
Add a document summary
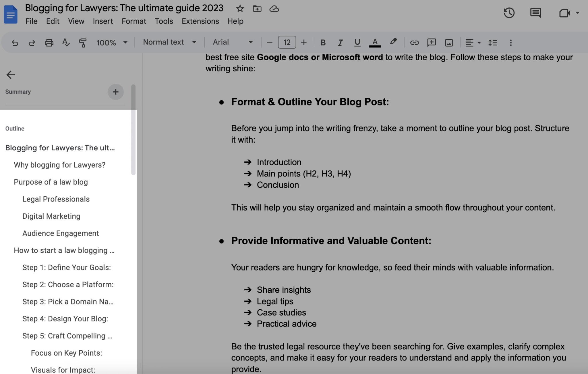coord(116,92)
